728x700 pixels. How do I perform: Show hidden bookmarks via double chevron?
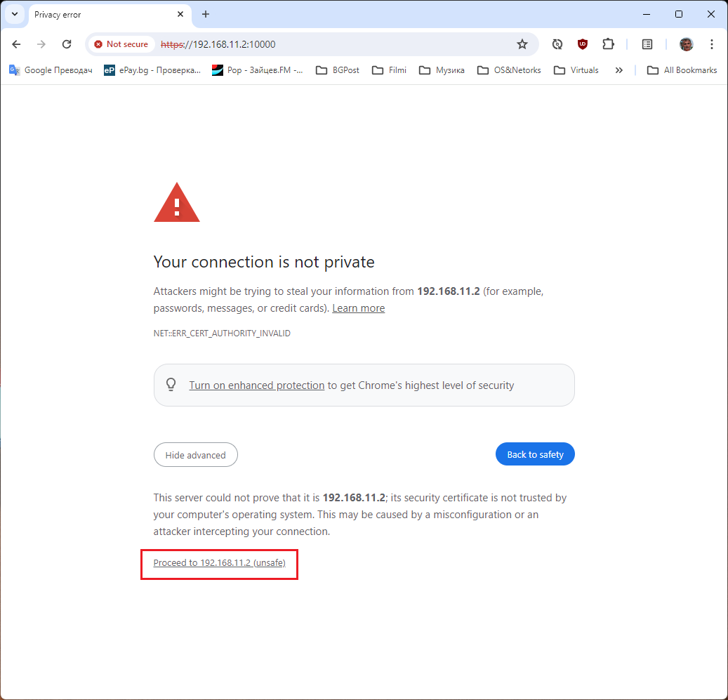pyautogui.click(x=619, y=70)
